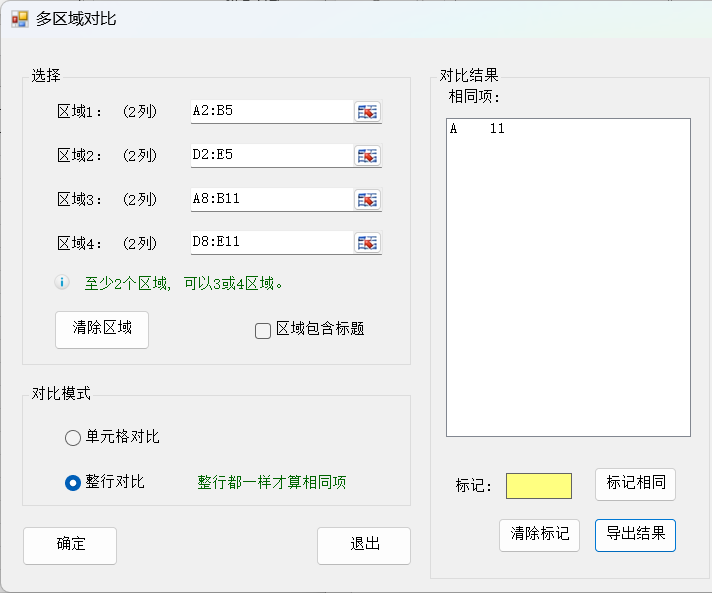
Task: Open range selector for 区域4
Action: [367, 243]
